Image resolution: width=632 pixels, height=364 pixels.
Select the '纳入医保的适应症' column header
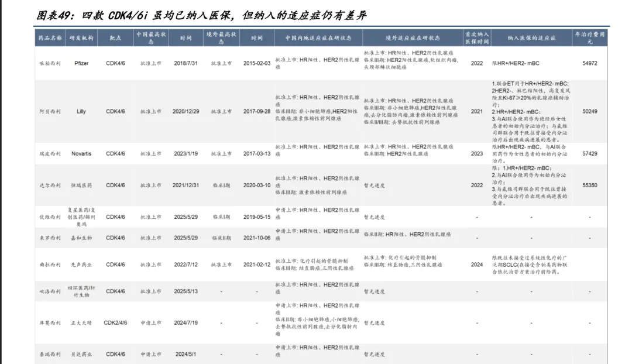click(531, 38)
